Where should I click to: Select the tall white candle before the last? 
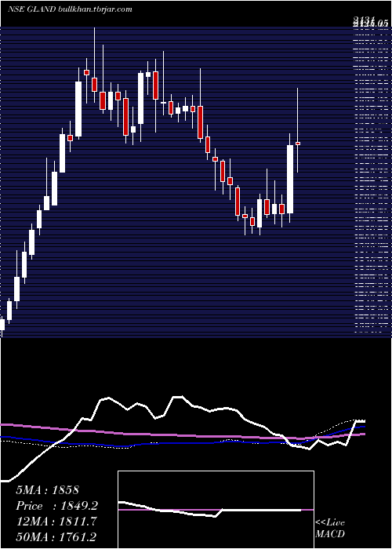(x=290, y=179)
